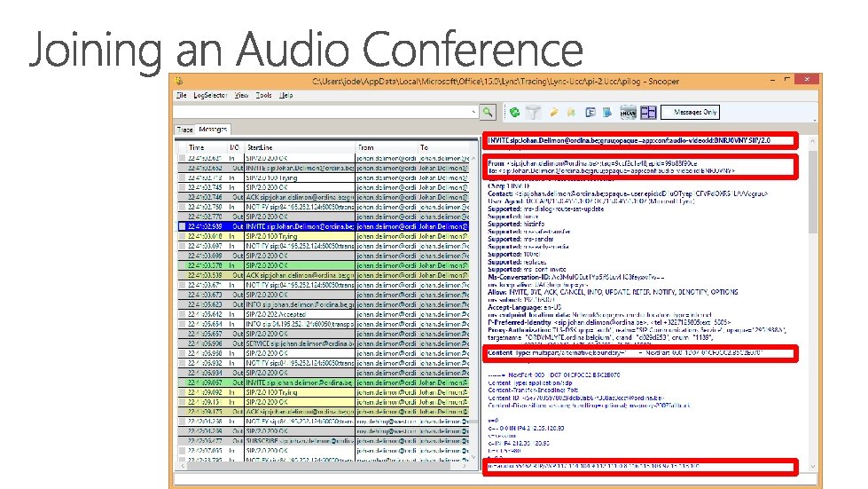Select the SUBSCRIBE row at 22:42:06.477
This screenshot has width=868, height=489.
pos(323,441)
